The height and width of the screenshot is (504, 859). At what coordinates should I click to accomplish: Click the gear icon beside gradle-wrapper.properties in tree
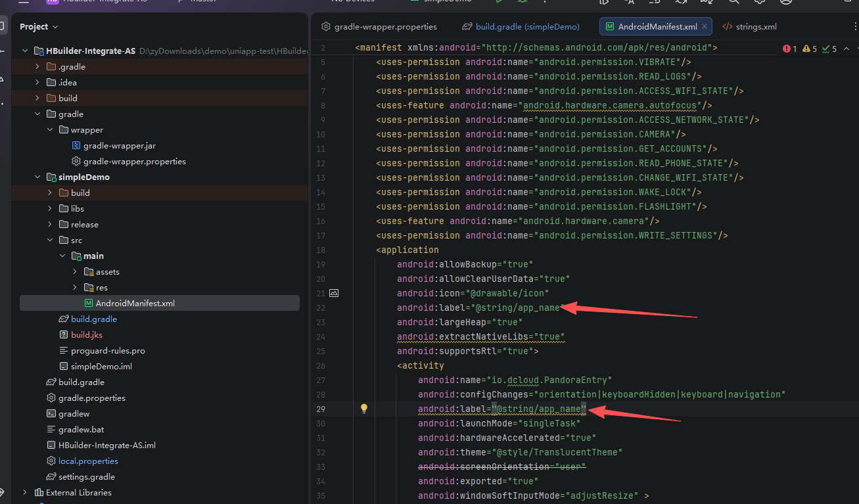(76, 161)
